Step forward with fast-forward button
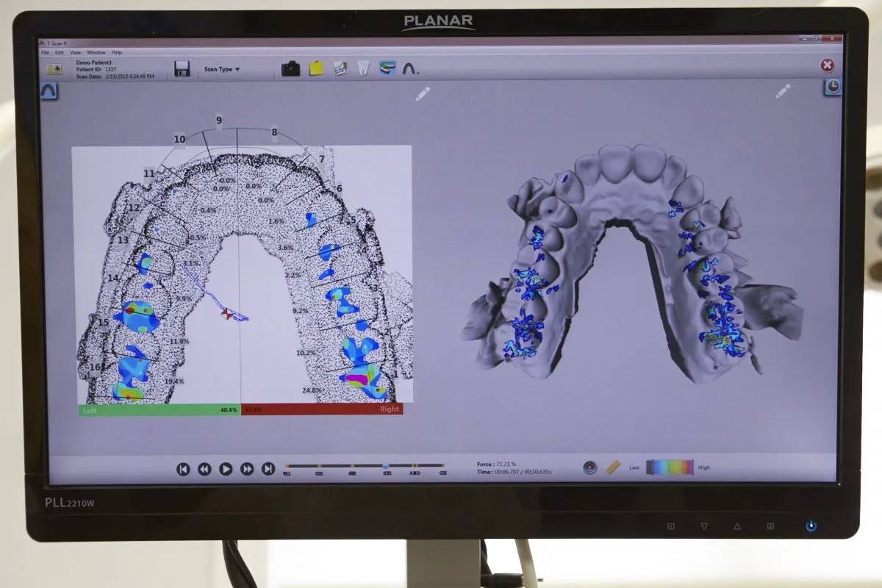The height and width of the screenshot is (588, 882). coord(248,469)
